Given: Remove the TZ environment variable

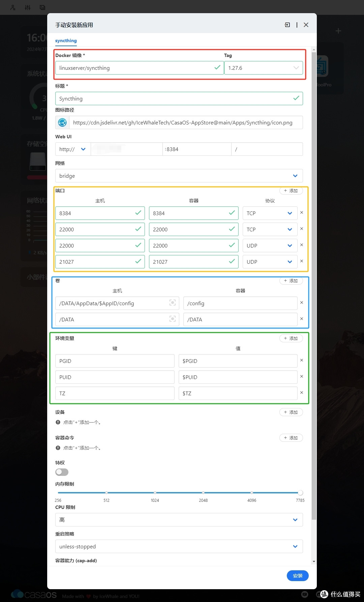Looking at the screenshot, I should [x=302, y=393].
